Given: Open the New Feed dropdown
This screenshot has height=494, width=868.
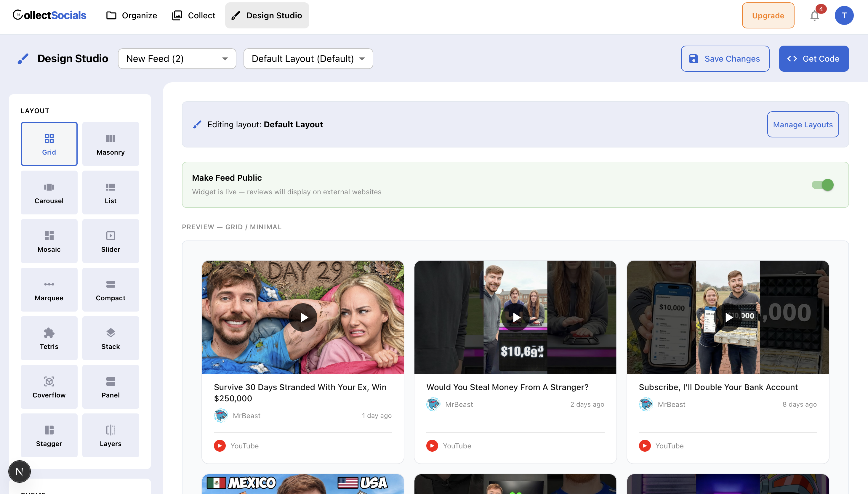Looking at the screenshot, I should [177, 58].
